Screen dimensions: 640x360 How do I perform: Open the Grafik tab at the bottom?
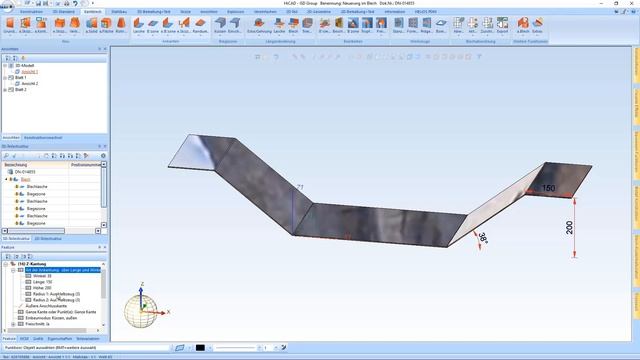pos(38,339)
